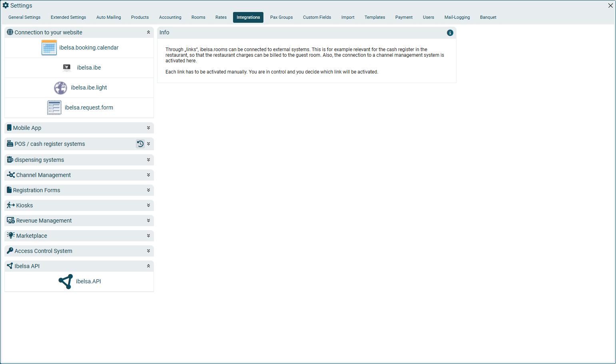Click the ibelsa.booking.calendar calendar icon
Screen dimensions: 616x364
click(x=49, y=48)
